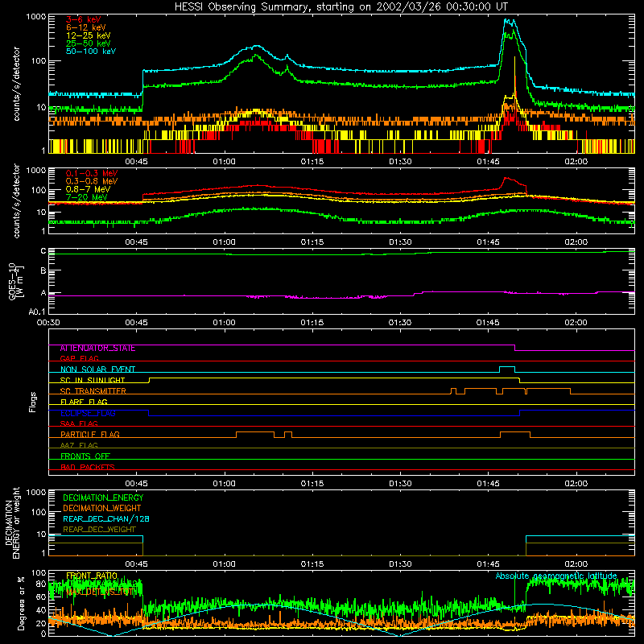The height and width of the screenshot is (644, 644).
Task: Select the 50-100 keV legend label
Action: pyautogui.click(x=91, y=52)
